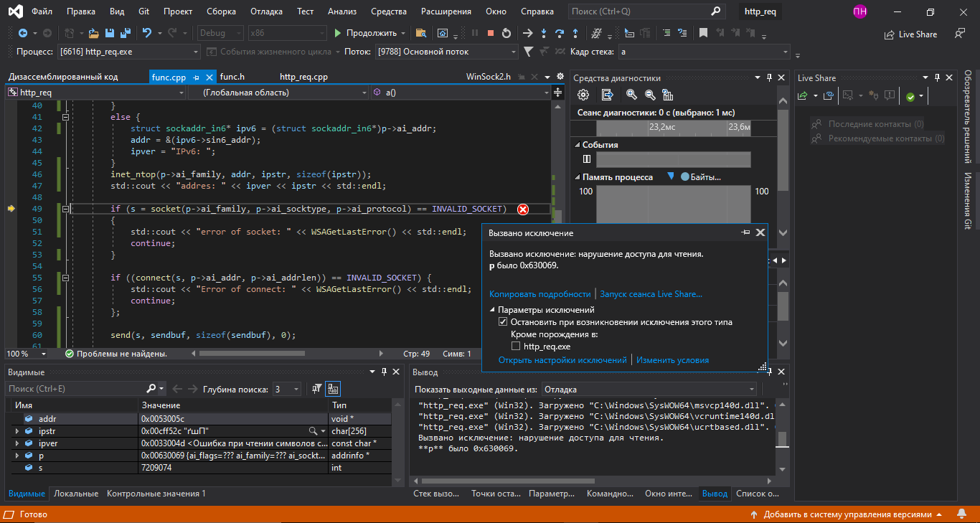Click 'Добавить в систему управления версиями' status item
The image size is (980, 523).
[x=847, y=514]
